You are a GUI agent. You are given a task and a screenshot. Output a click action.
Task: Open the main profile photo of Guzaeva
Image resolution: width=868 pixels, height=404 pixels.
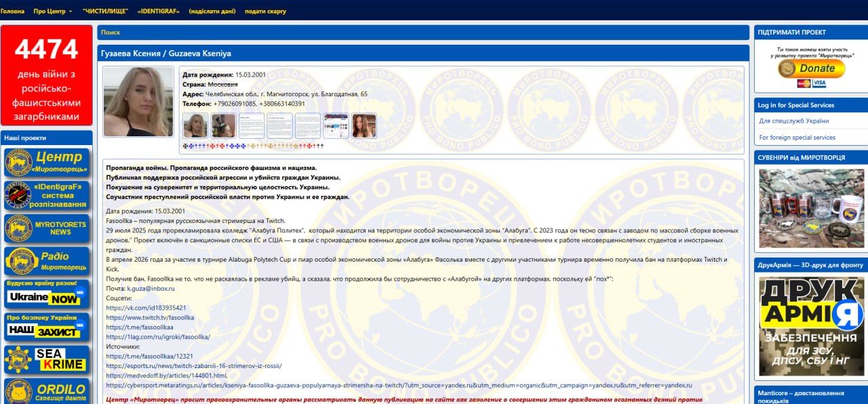pos(138,102)
